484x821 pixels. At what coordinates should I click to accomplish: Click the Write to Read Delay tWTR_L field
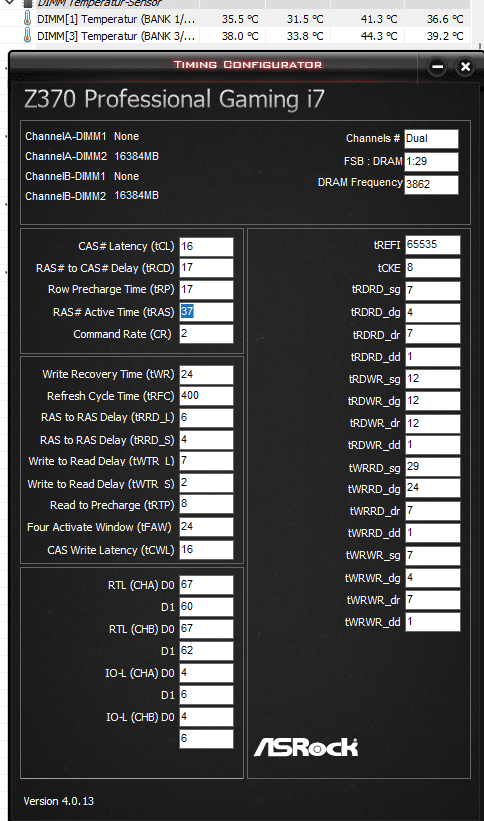click(206, 461)
